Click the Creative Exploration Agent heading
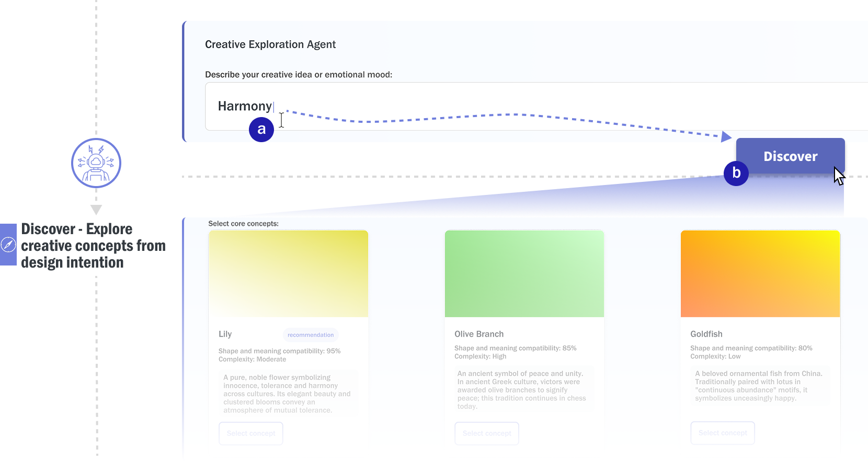 tap(270, 44)
